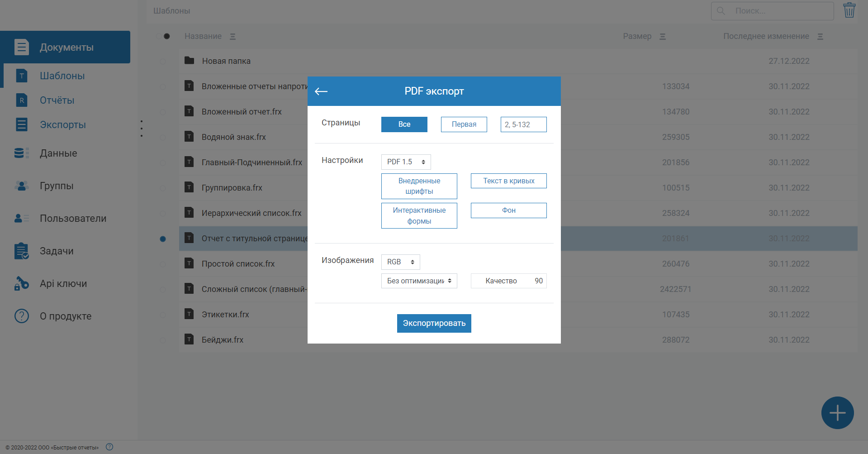Screen dimensions: 868x454
Task: Click the trash bin delete icon
Action: pyautogui.click(x=849, y=10)
